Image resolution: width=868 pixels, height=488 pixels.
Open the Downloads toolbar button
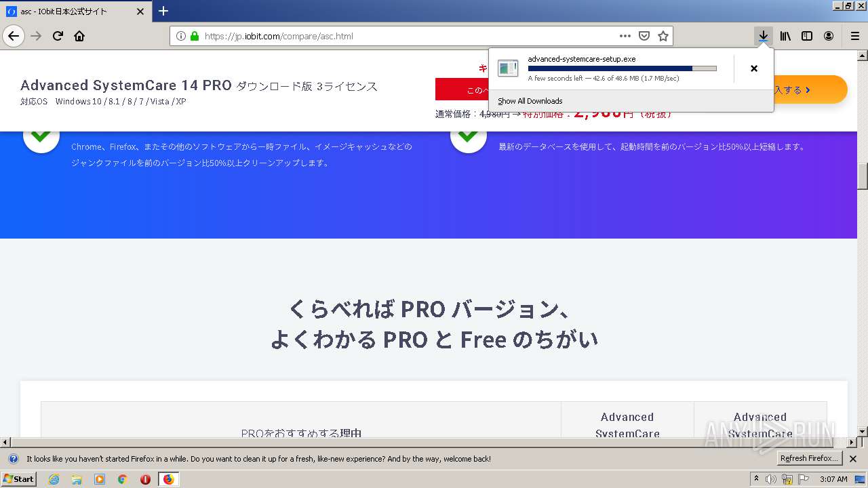(x=764, y=36)
